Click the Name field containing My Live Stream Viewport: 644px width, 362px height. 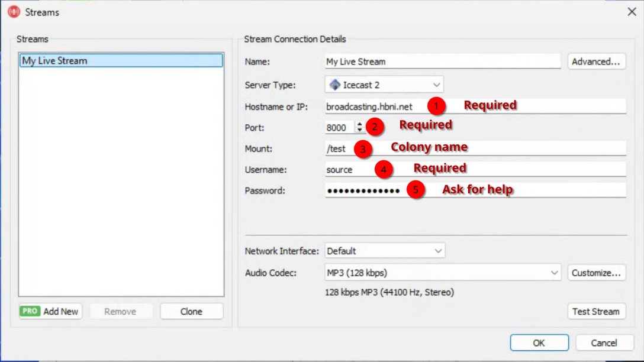(x=441, y=61)
